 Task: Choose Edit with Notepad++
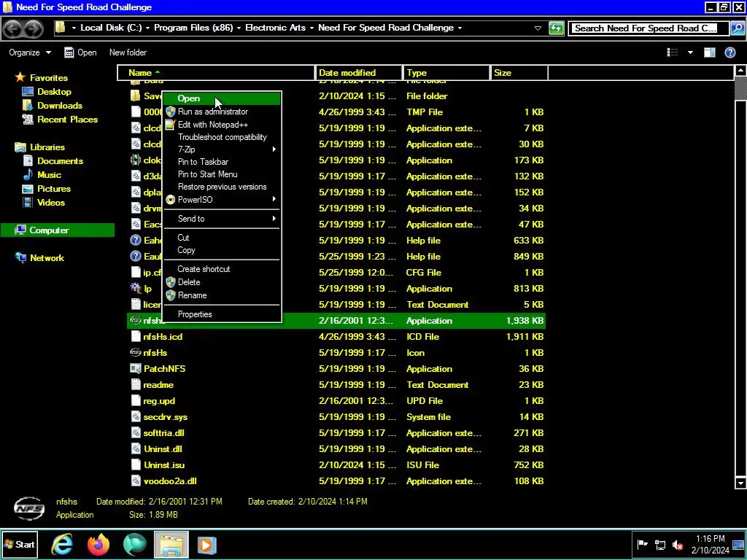(222, 125)
